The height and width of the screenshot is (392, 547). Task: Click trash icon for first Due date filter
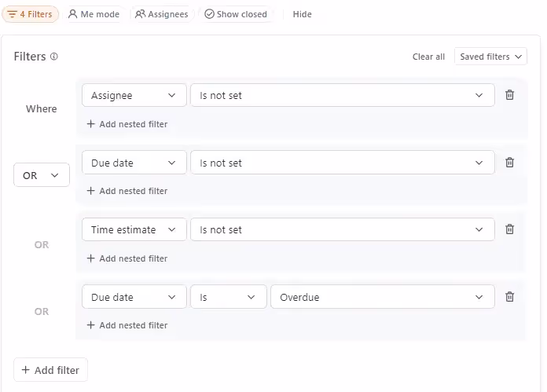pyautogui.click(x=509, y=163)
